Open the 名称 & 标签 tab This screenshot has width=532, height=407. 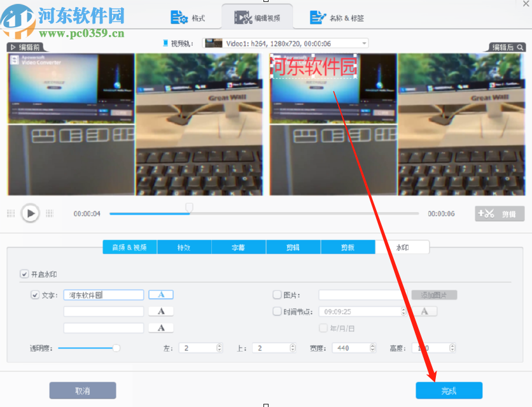[337, 18]
